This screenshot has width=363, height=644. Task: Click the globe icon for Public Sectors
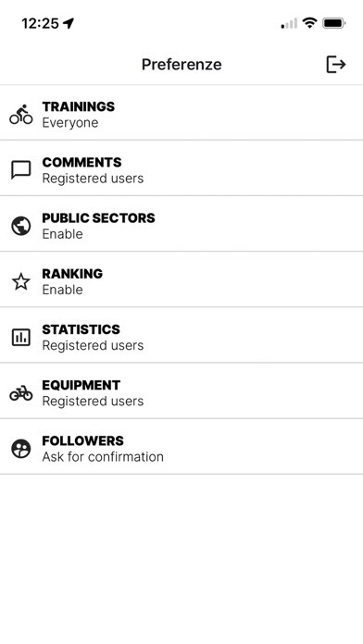21,226
